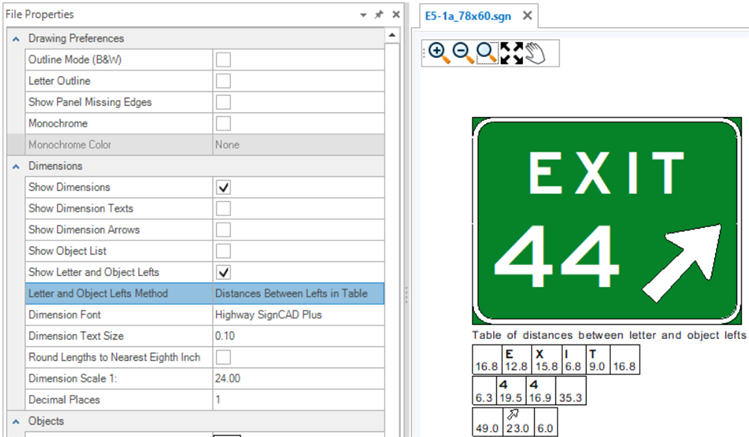Click the Zoom Extents arrows icon
This screenshot has height=437, width=749.
511,53
